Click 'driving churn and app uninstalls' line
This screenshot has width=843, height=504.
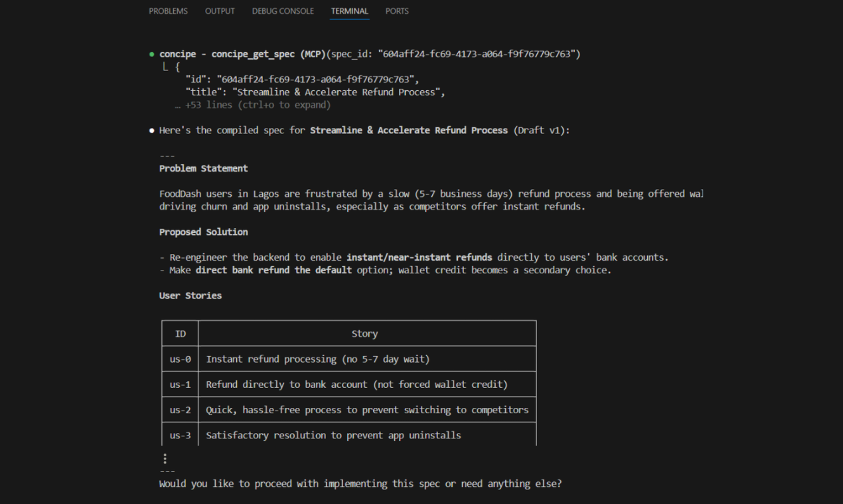pos(372,206)
